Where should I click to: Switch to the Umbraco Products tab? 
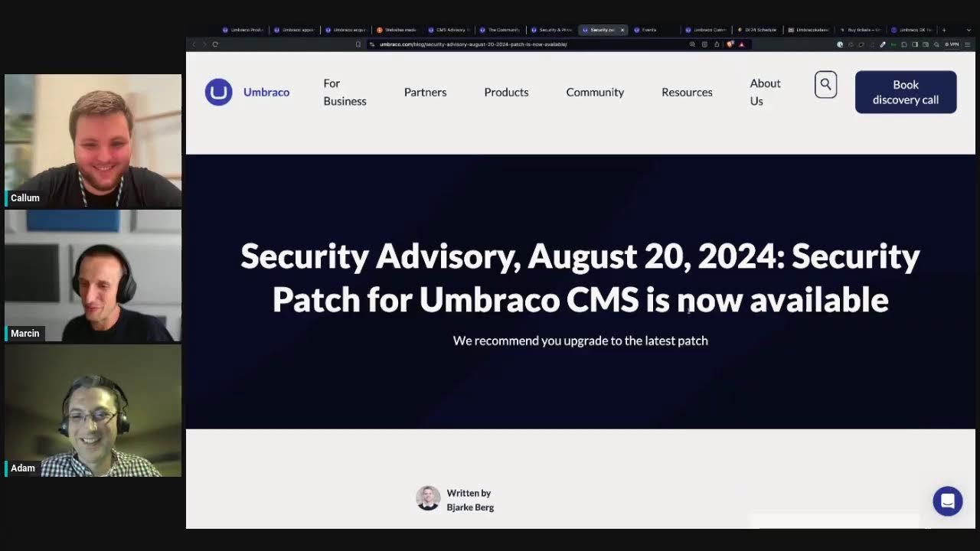[243, 30]
